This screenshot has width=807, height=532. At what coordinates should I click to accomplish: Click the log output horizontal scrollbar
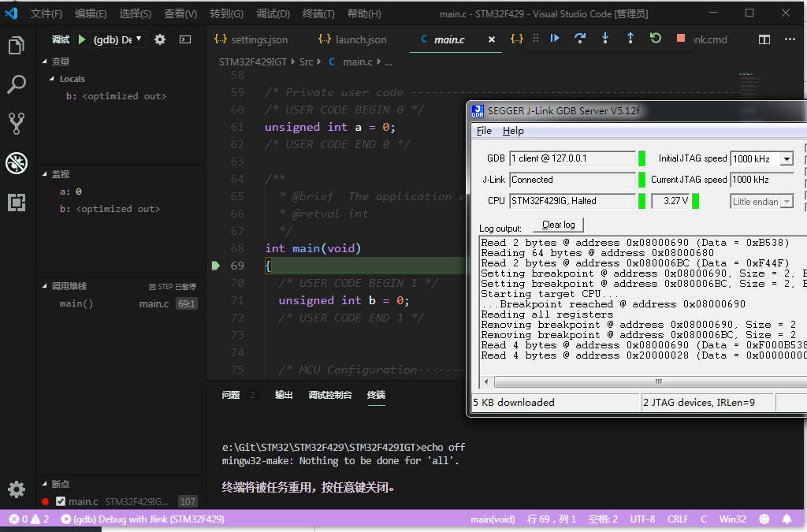657,381
